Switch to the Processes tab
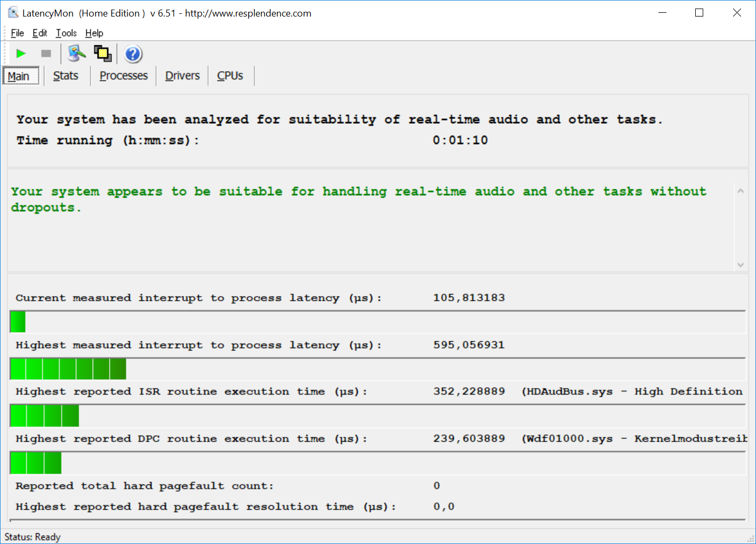Image resolution: width=756 pixels, height=544 pixels. coord(124,76)
